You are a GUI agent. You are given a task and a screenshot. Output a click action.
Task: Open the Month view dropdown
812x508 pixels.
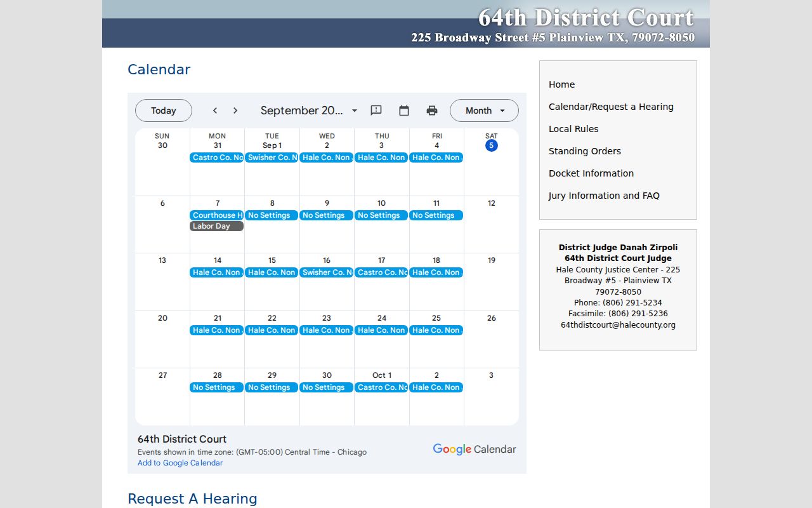click(484, 110)
